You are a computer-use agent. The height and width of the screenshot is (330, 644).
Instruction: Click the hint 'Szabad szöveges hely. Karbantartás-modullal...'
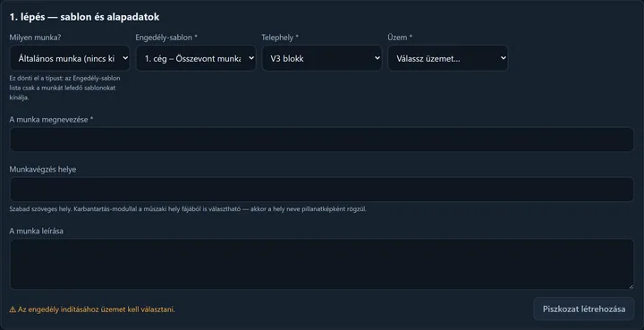(188, 209)
